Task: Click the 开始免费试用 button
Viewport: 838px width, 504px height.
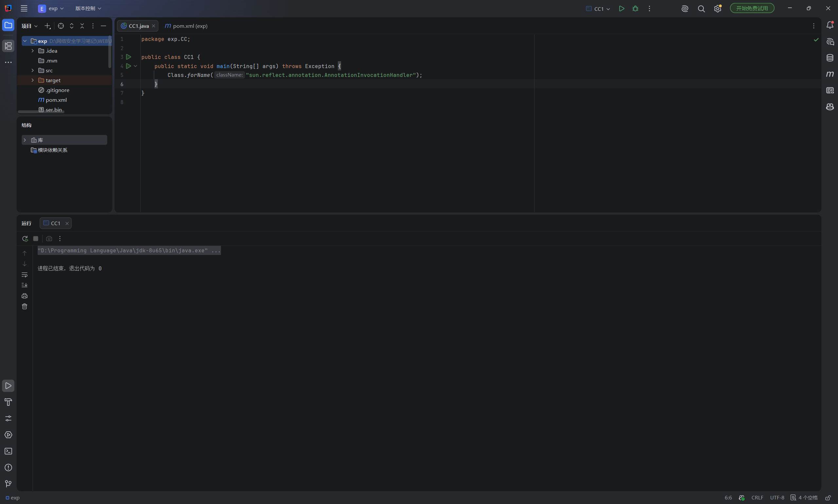Action: click(x=752, y=8)
